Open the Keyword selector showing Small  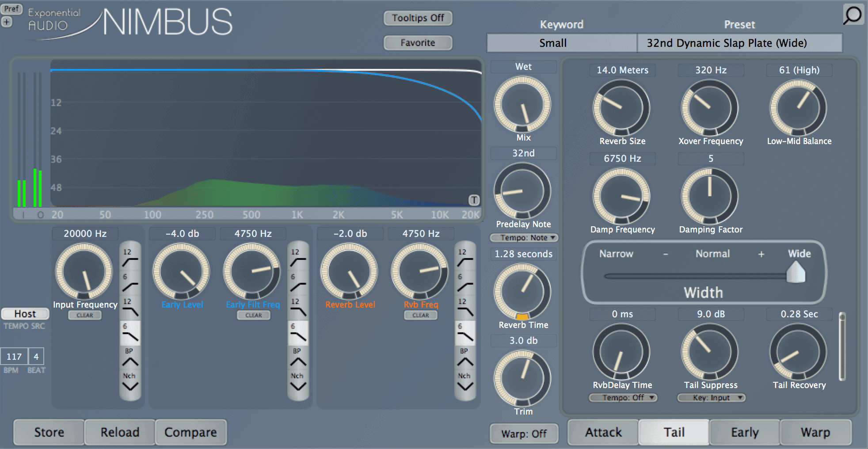click(562, 43)
